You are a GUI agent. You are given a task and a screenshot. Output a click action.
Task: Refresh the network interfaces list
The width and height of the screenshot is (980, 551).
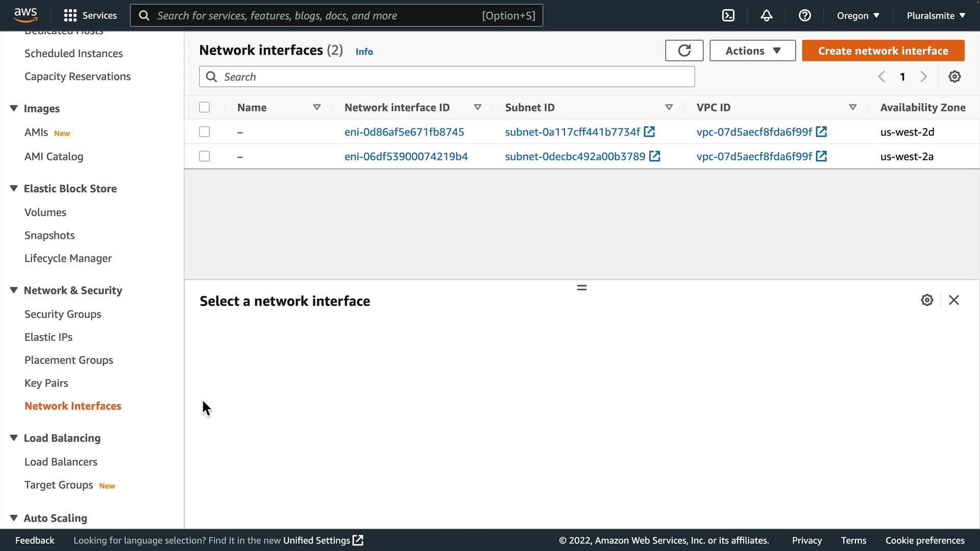tap(684, 51)
